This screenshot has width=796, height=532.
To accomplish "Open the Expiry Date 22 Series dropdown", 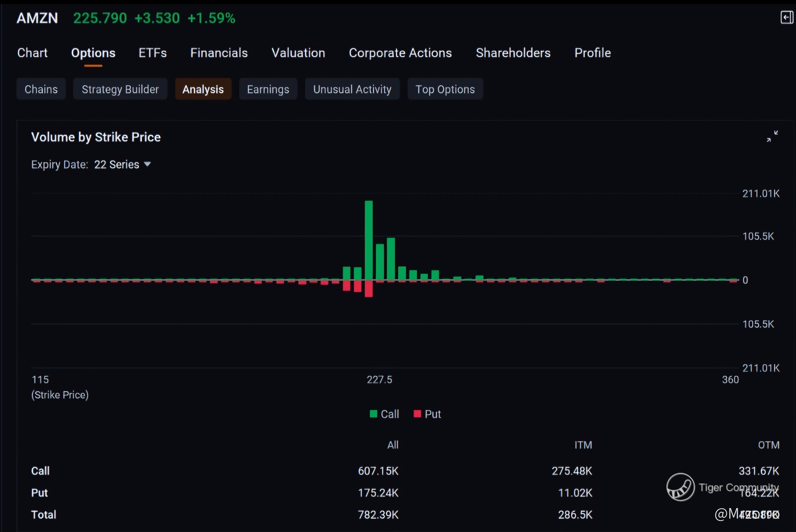I will point(122,164).
